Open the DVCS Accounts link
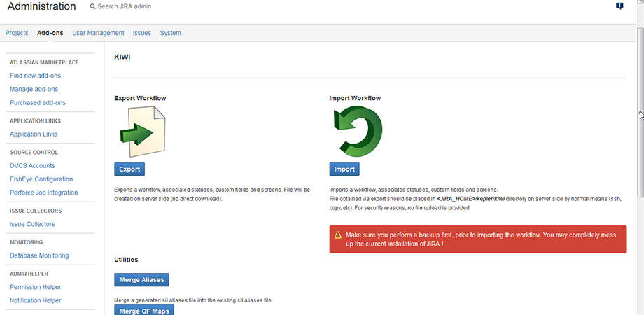644x315 pixels. pyautogui.click(x=32, y=166)
